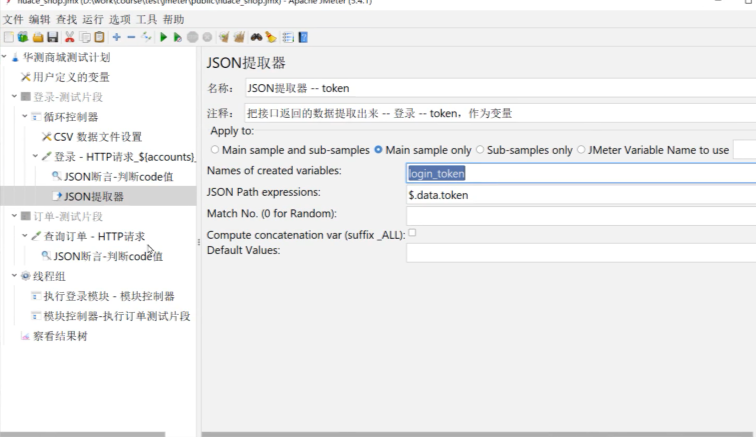Click JSON Path expressions field
The width and height of the screenshot is (756, 437).
click(581, 195)
